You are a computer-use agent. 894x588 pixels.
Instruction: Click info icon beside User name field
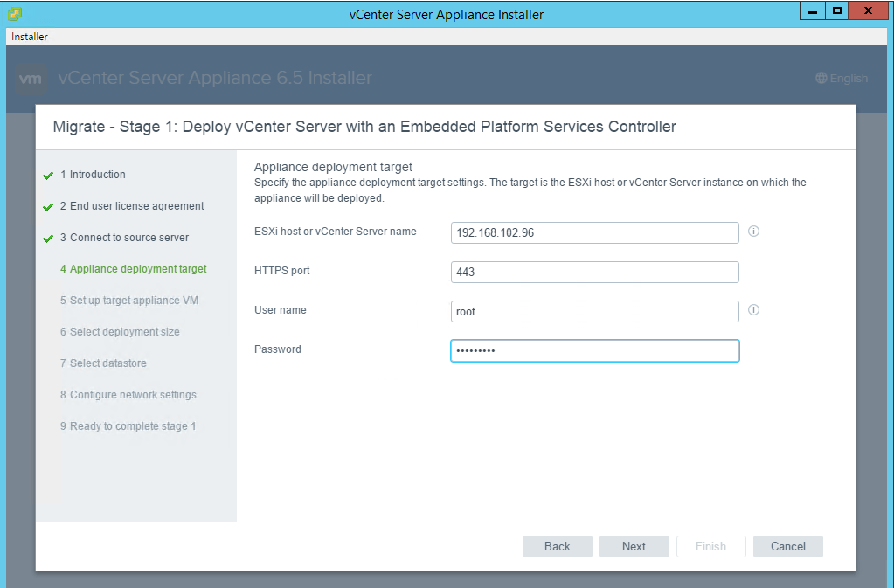point(753,310)
